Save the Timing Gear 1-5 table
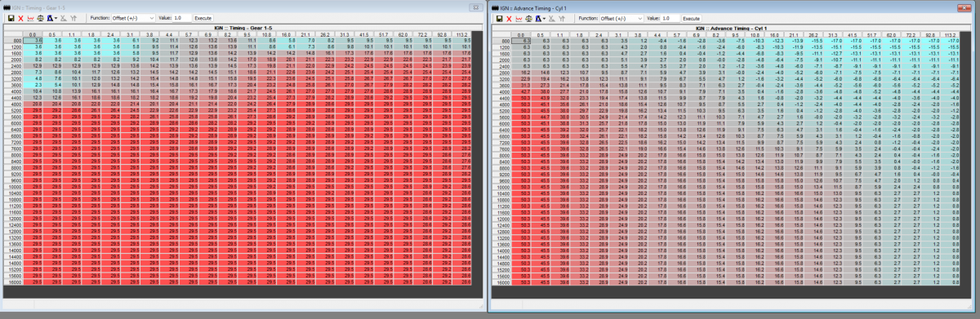 [11, 18]
